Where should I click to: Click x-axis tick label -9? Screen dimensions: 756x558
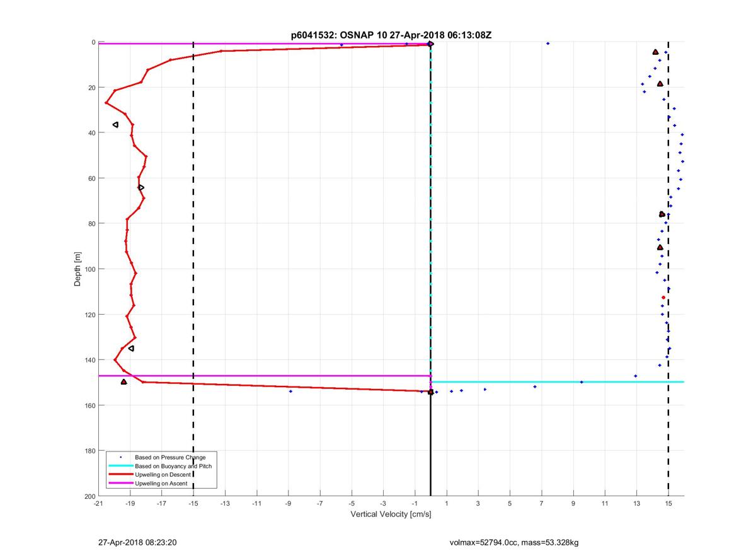click(x=289, y=504)
